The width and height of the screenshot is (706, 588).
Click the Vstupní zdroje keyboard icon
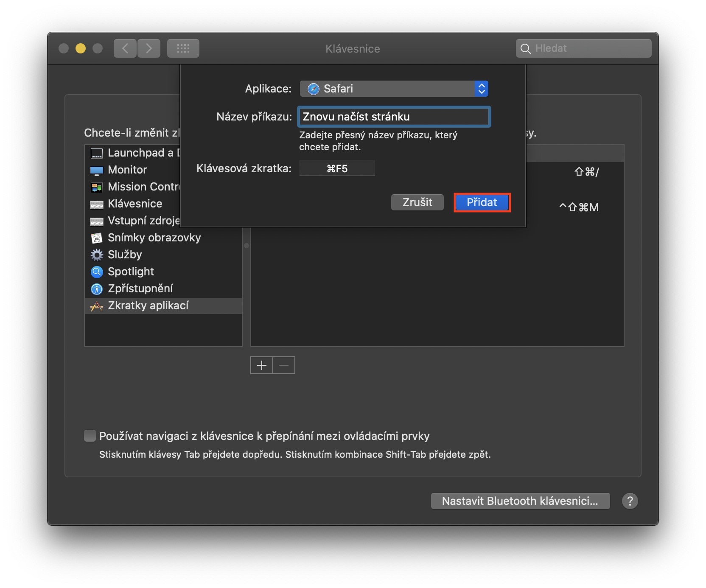pyautogui.click(x=97, y=221)
